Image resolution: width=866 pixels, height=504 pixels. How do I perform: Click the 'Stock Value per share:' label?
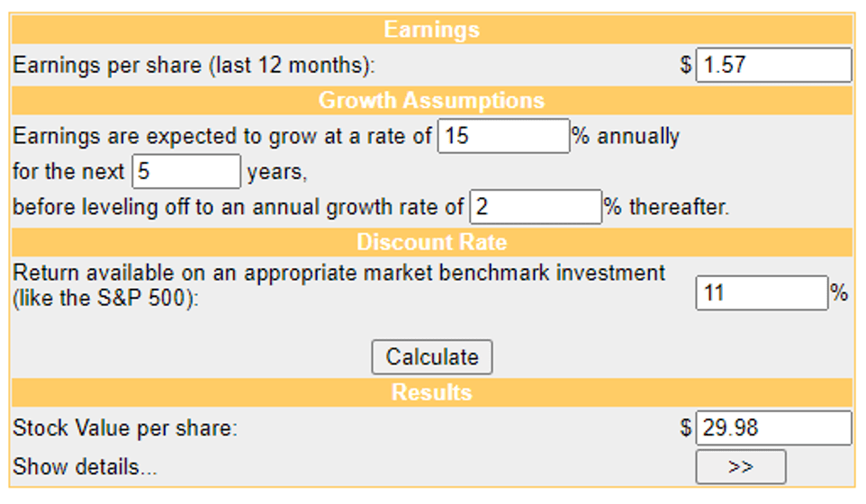click(125, 428)
